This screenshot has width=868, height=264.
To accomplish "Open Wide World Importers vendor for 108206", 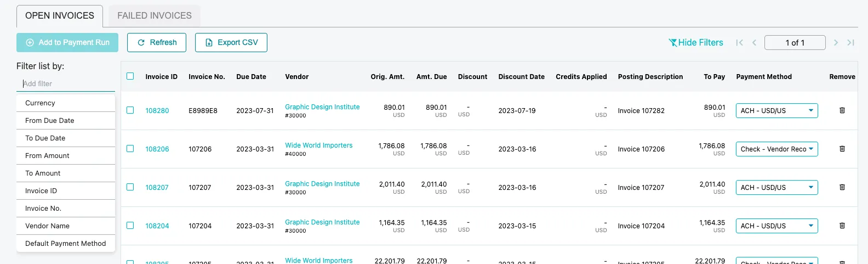I will click(319, 145).
